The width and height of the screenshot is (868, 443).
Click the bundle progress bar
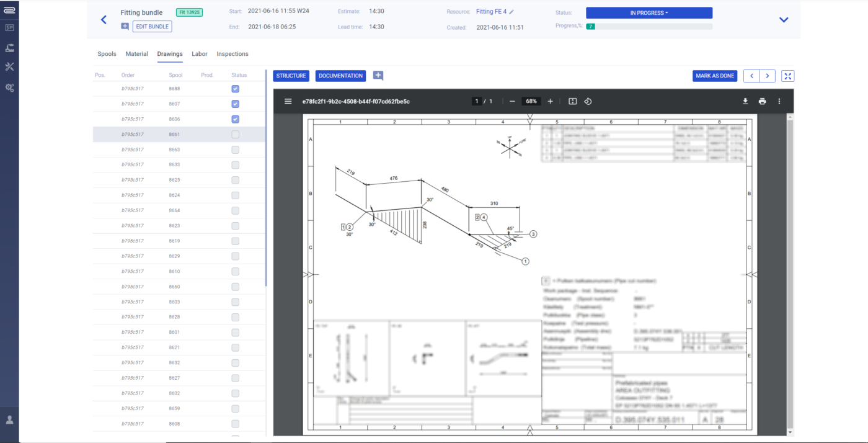(x=649, y=27)
